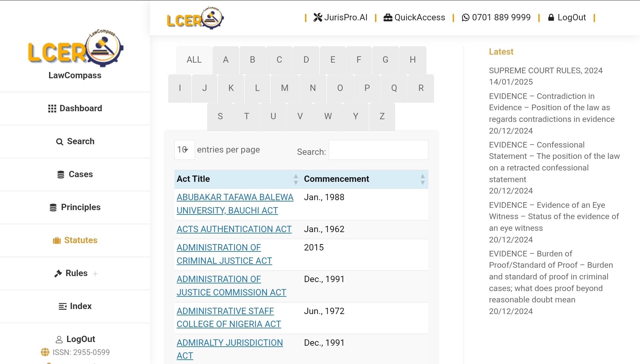640x364 pixels.
Task: Open the entries per page dropdown
Action: [184, 150]
